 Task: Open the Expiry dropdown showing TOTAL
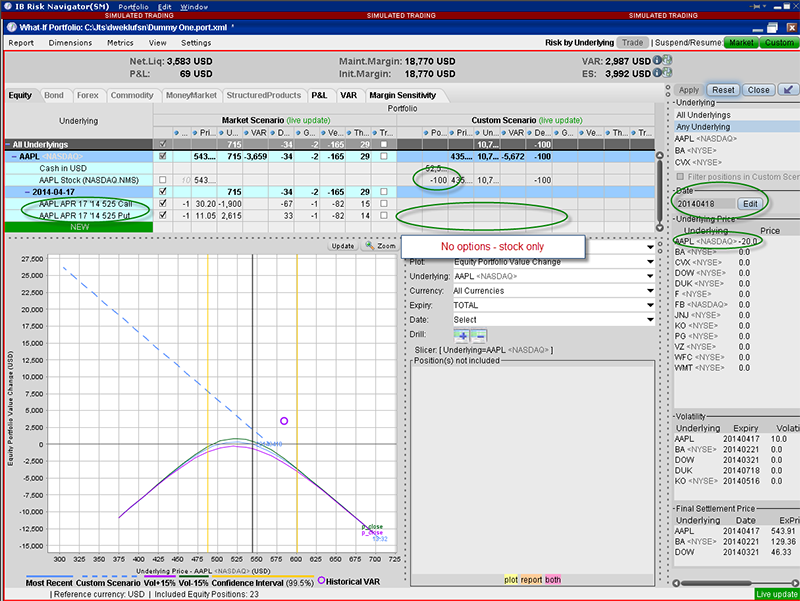point(554,305)
